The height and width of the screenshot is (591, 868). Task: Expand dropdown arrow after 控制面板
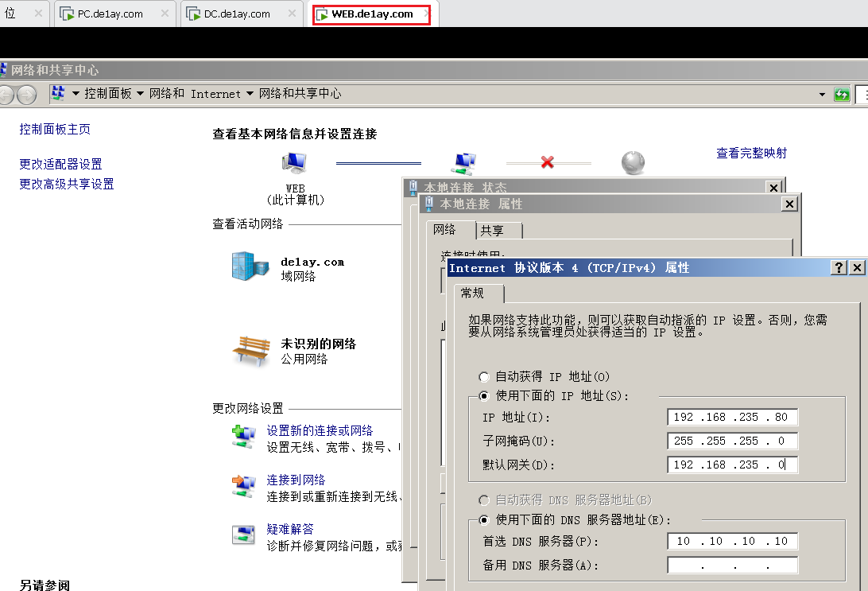[x=140, y=94]
